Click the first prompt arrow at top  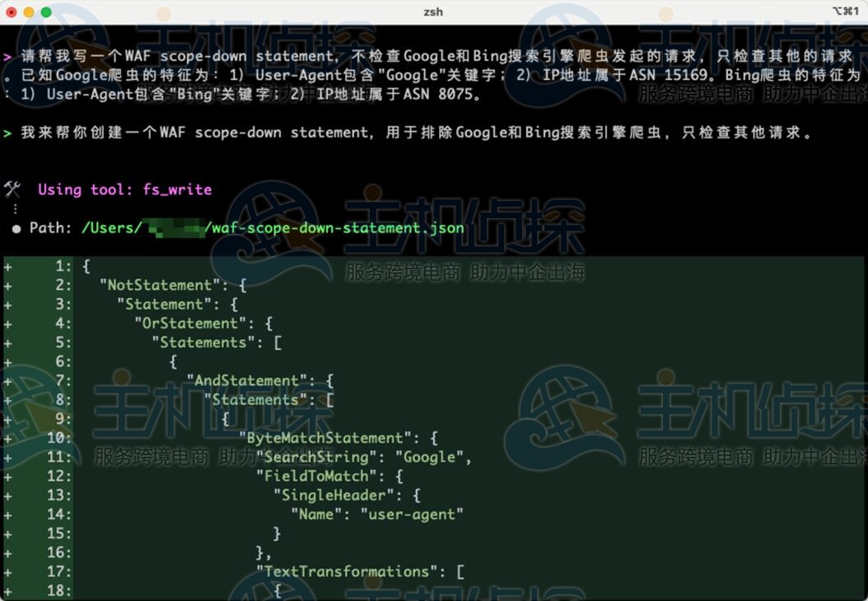[7, 57]
